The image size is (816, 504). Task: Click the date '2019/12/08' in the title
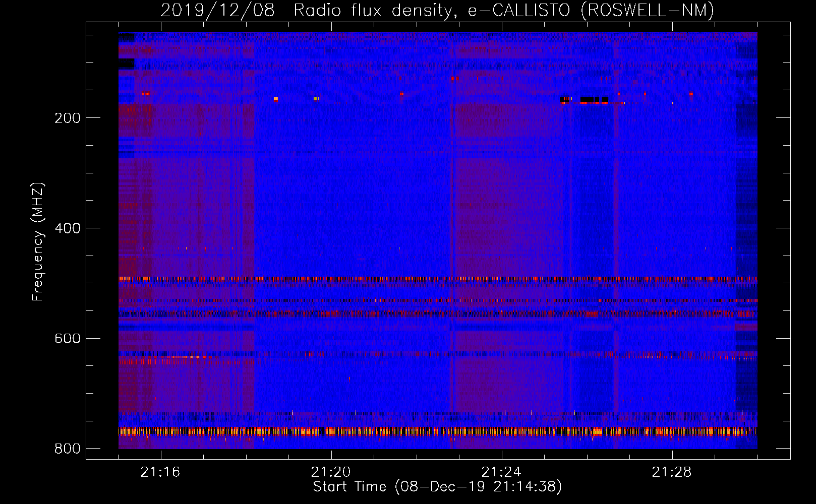pyautogui.click(x=218, y=10)
